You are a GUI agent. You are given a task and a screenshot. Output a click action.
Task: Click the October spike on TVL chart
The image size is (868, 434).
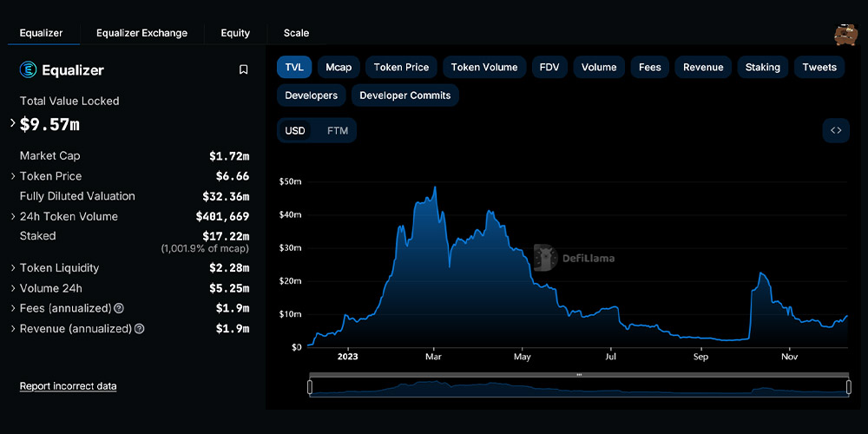pos(760,273)
